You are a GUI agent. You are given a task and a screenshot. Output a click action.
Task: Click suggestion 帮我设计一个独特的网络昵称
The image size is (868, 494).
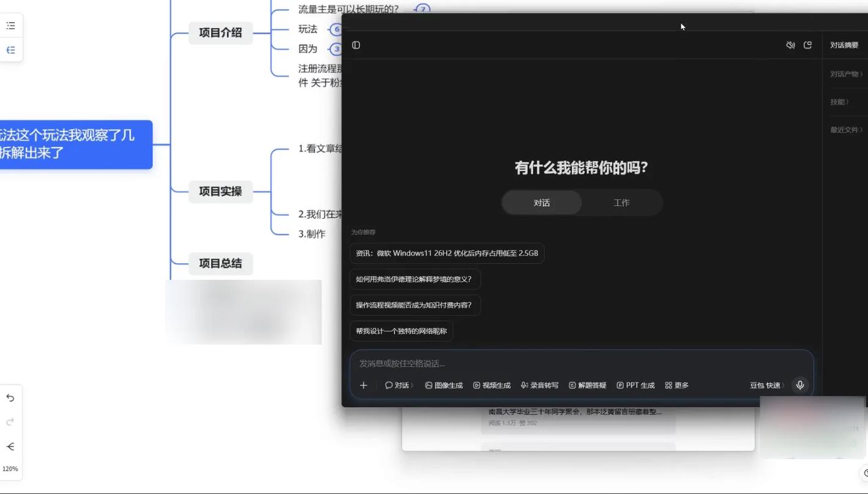402,331
